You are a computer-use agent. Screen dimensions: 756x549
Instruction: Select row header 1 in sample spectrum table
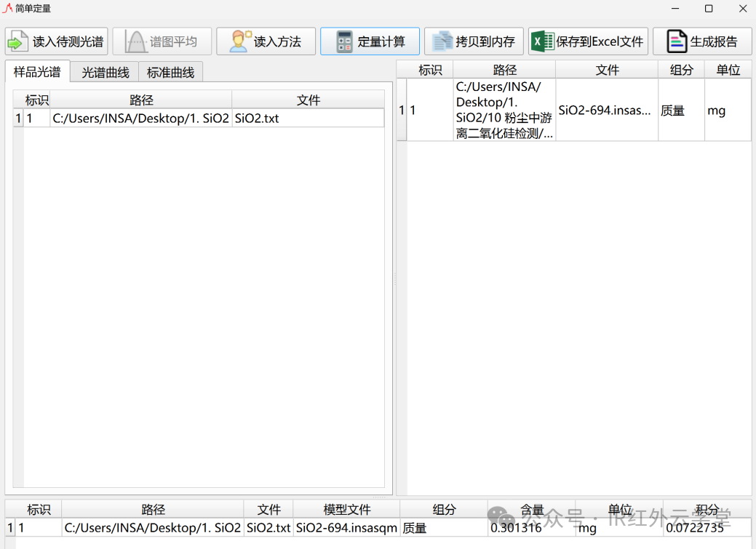(18, 118)
